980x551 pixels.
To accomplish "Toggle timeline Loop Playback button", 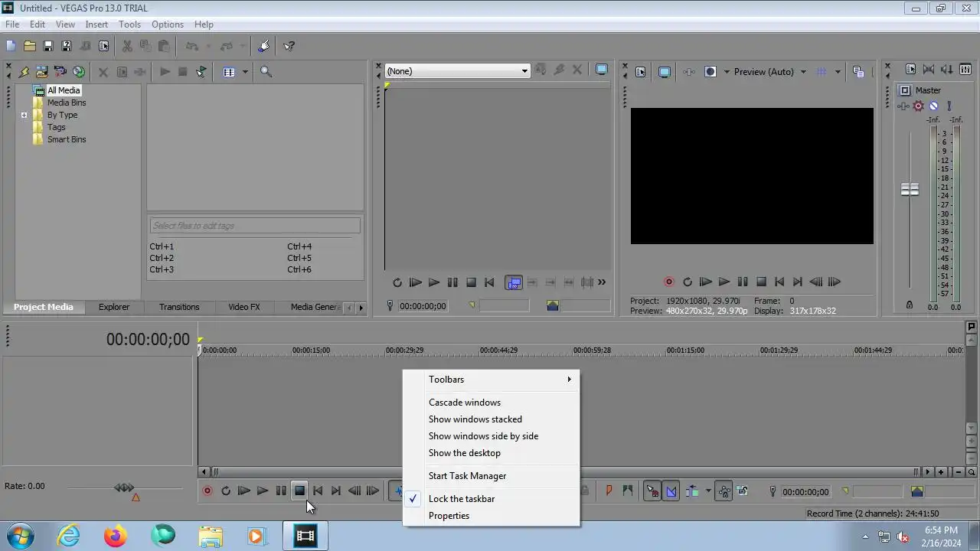I will point(226,491).
